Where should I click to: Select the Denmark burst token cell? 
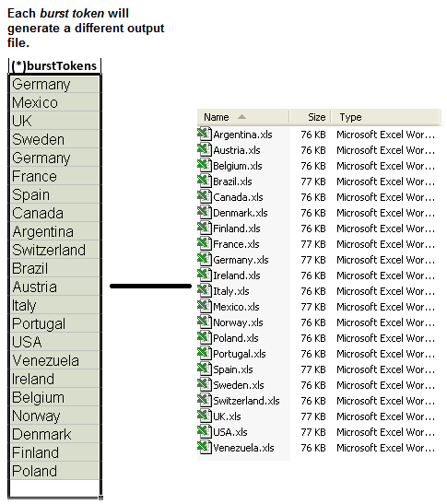click(54, 434)
